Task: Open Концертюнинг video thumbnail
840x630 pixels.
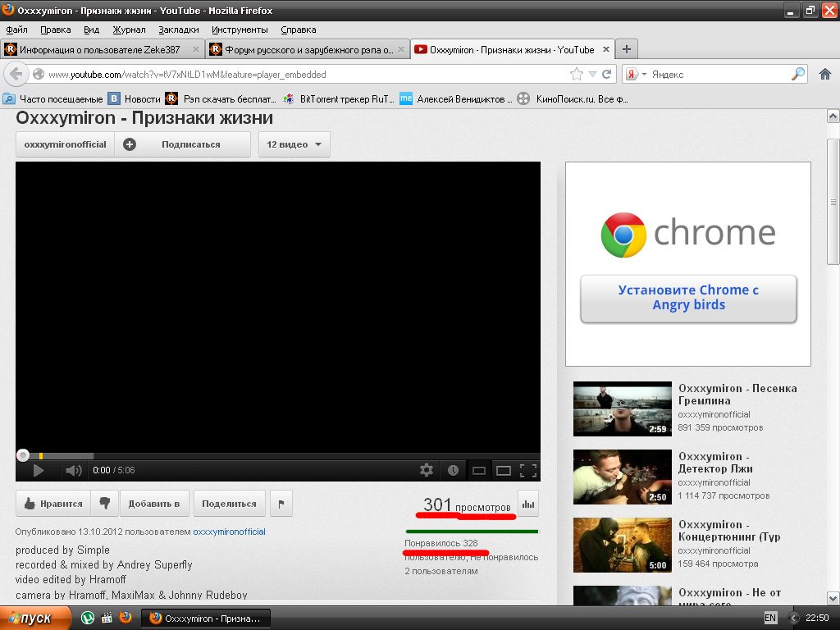Action: [x=623, y=545]
